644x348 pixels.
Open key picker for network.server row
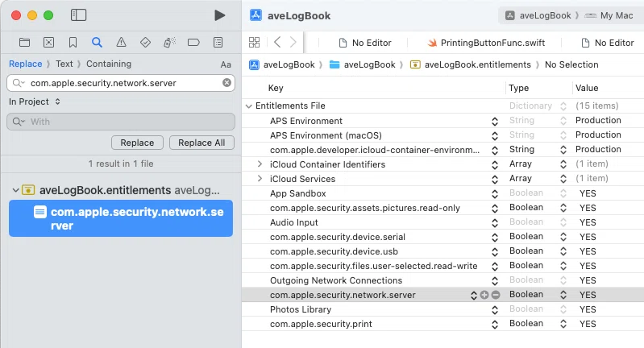(x=474, y=295)
